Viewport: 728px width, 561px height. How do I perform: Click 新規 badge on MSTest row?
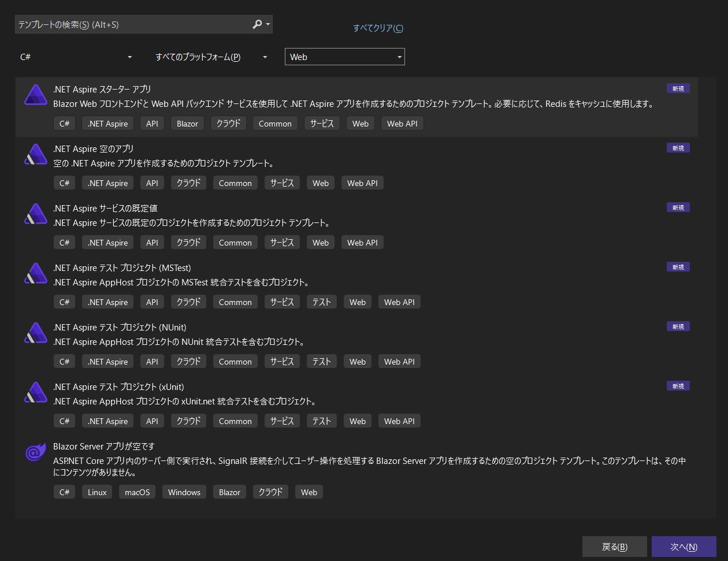[x=678, y=267]
